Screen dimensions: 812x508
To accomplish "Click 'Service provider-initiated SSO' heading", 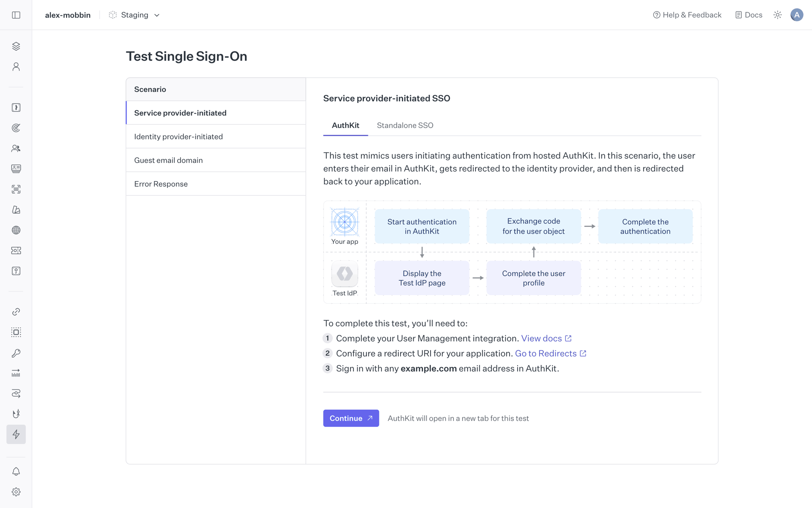I will tap(387, 98).
